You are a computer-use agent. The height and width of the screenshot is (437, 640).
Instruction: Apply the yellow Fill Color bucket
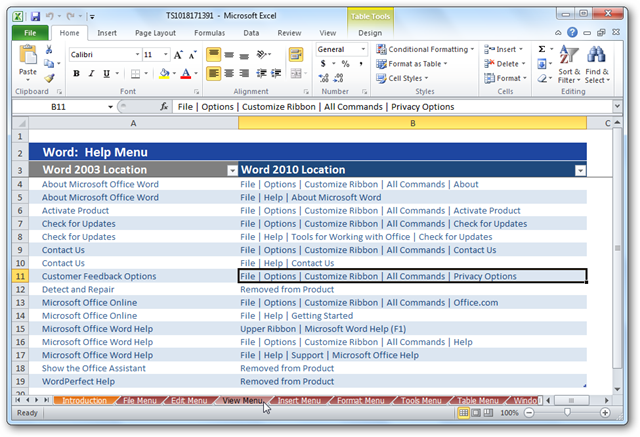(164, 73)
